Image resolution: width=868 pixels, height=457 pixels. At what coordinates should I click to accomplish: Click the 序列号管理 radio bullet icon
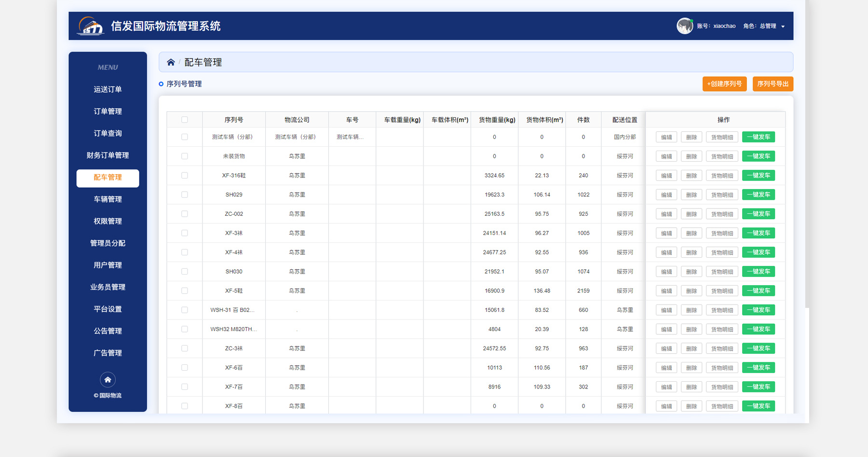[x=161, y=84]
